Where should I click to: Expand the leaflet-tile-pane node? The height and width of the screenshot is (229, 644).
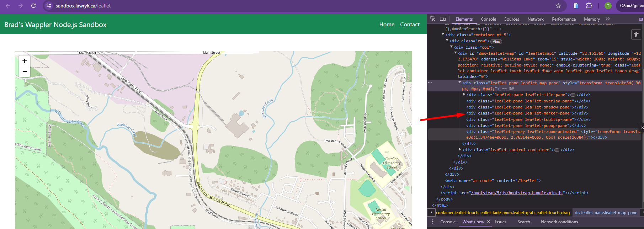[464, 95]
